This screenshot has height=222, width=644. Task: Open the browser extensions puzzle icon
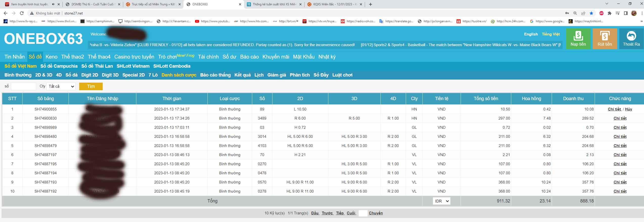click(609, 13)
